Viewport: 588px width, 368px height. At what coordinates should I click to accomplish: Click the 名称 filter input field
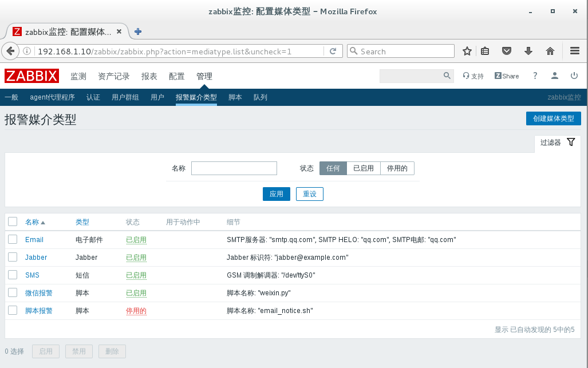[x=234, y=168]
